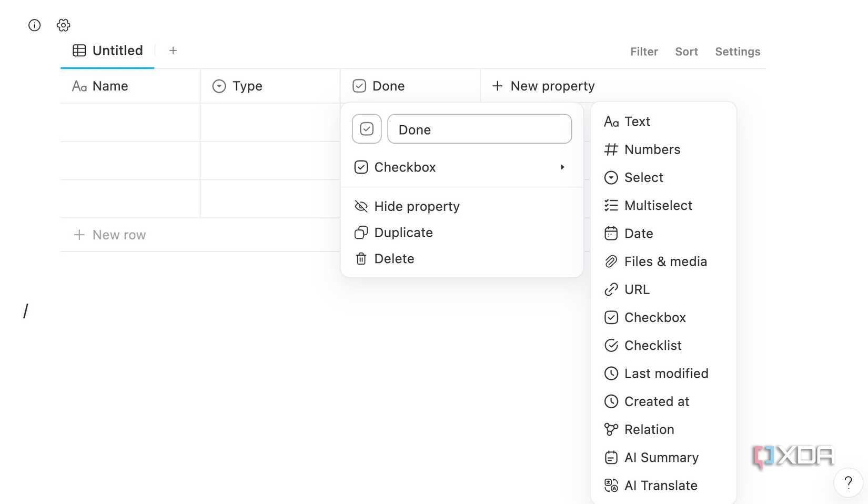This screenshot has width=868, height=504.
Task: Open the Sort option
Action: 687,52
